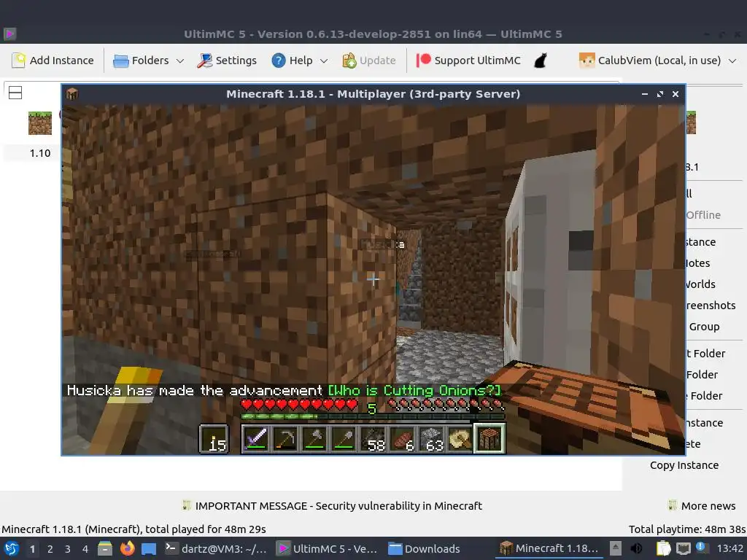Open the Folders dropdown in the toolbar
Screen dimensions: 747x560
(148, 61)
